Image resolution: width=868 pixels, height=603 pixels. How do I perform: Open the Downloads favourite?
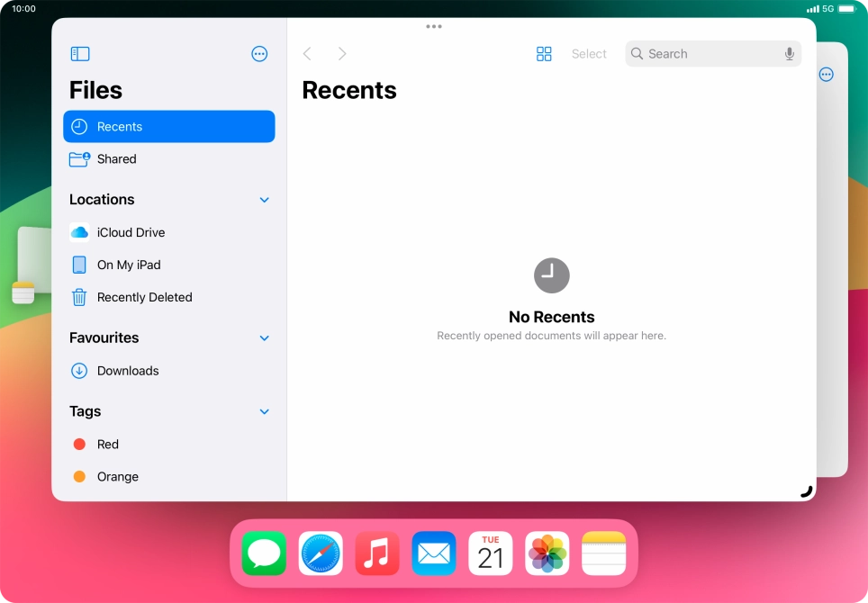point(127,370)
